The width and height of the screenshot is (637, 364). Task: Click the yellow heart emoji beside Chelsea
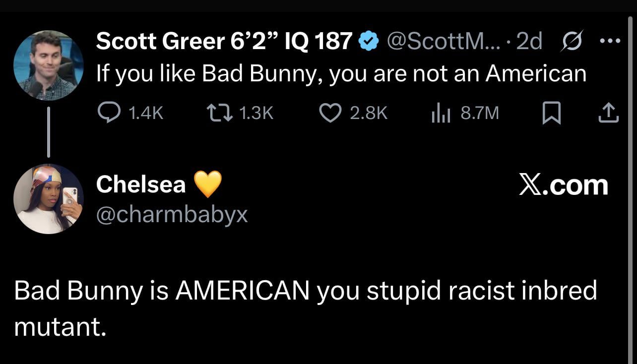207,184
